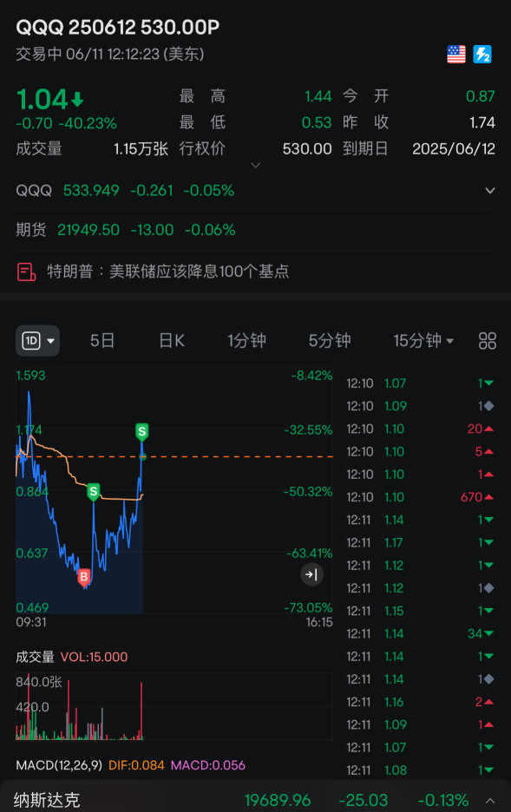The image size is (511, 812).
Task: Tap the MACD(12,26,9) indicator label
Action: tap(59, 765)
